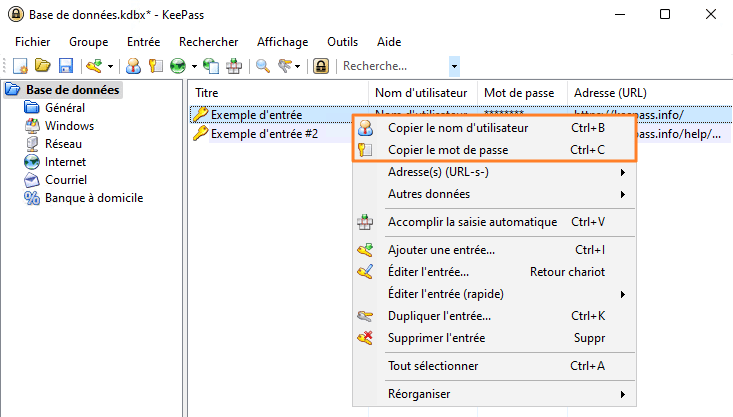The width and height of the screenshot is (733, 417).
Task: Select the Base de données root group
Action: pos(72,90)
